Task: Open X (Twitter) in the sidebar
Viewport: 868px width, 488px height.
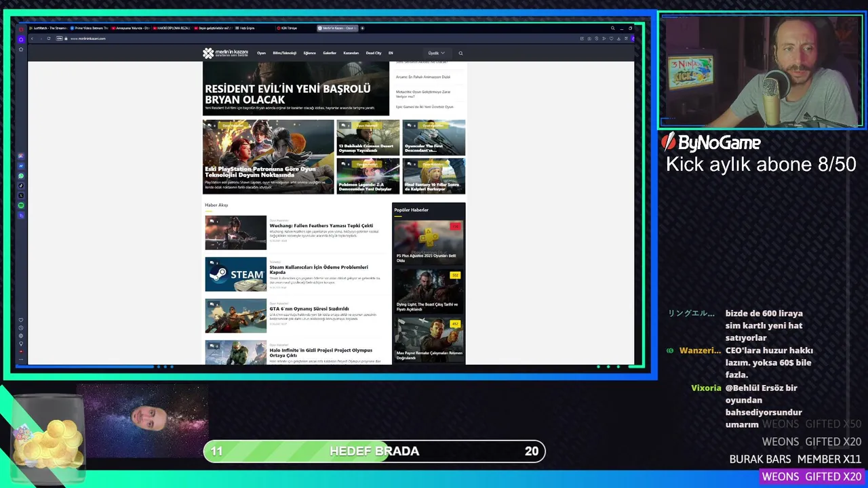Action: pos(21,195)
